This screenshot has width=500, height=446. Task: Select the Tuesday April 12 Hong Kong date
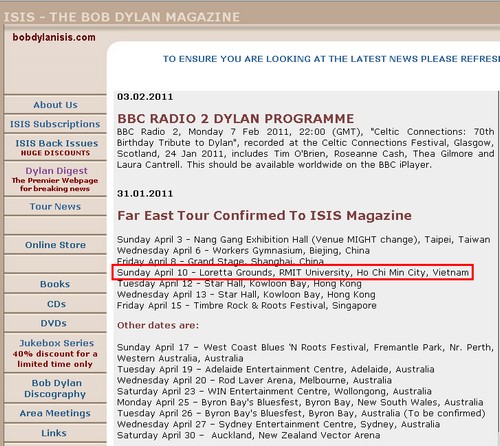tap(239, 284)
